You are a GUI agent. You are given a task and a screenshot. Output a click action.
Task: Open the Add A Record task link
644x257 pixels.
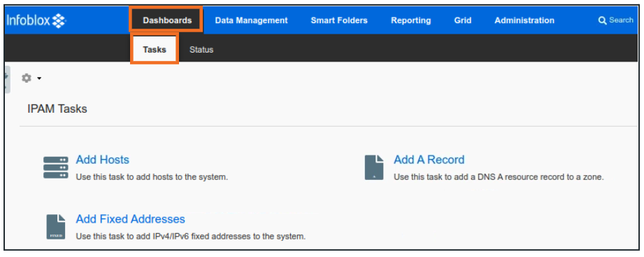click(x=429, y=160)
